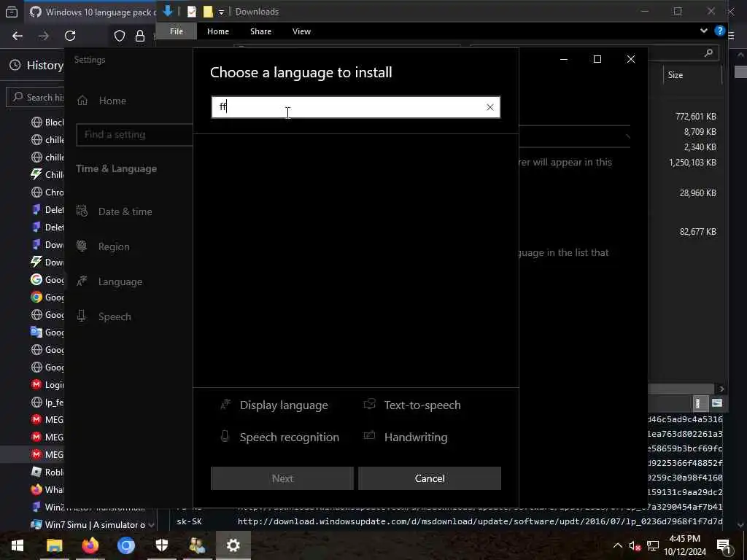
Task: Open the Windows Start menu
Action: [x=18, y=545]
